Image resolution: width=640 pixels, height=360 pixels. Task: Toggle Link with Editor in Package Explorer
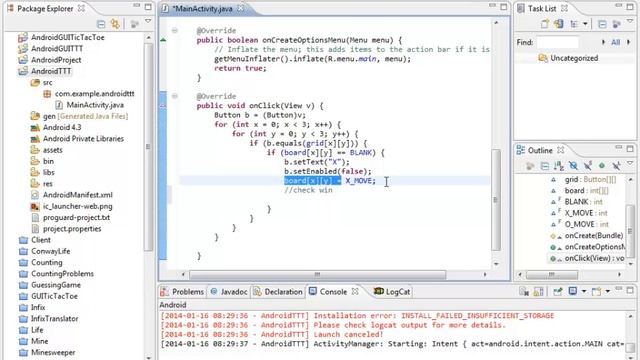(x=116, y=24)
